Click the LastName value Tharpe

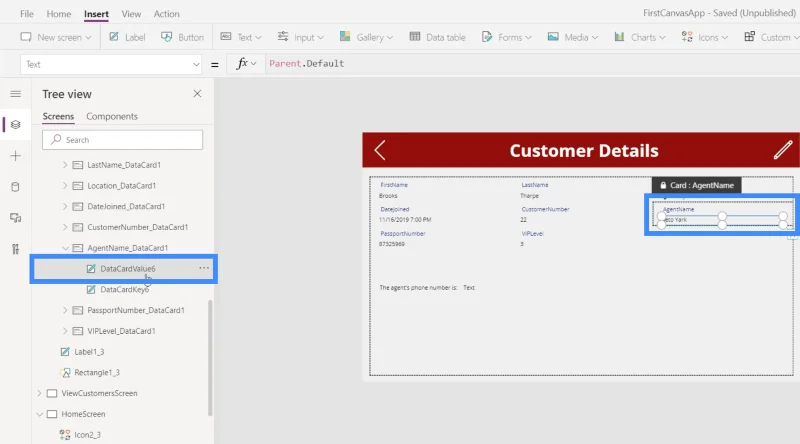530,195
